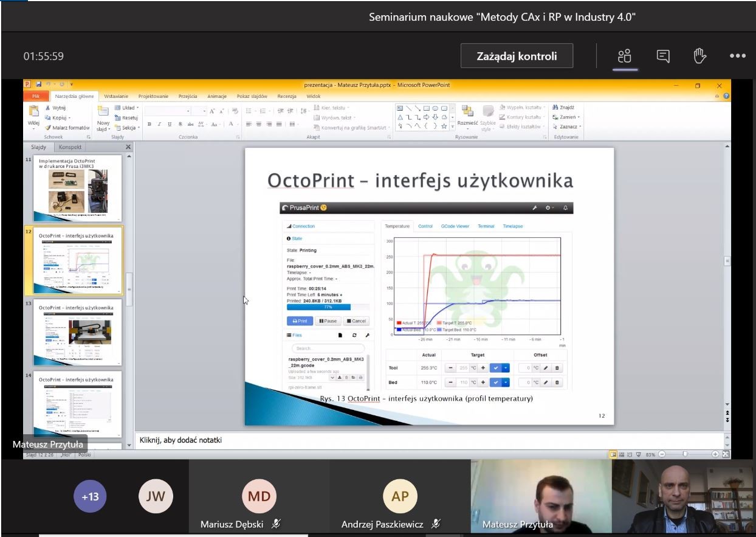This screenshot has height=537, width=756.
Task: Show the meeting participants panel
Action: (625, 57)
